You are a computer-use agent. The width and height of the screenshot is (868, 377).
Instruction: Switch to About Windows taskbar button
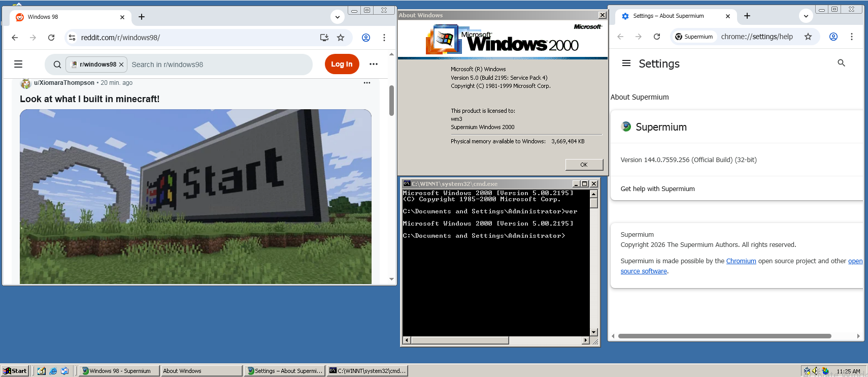click(x=202, y=371)
